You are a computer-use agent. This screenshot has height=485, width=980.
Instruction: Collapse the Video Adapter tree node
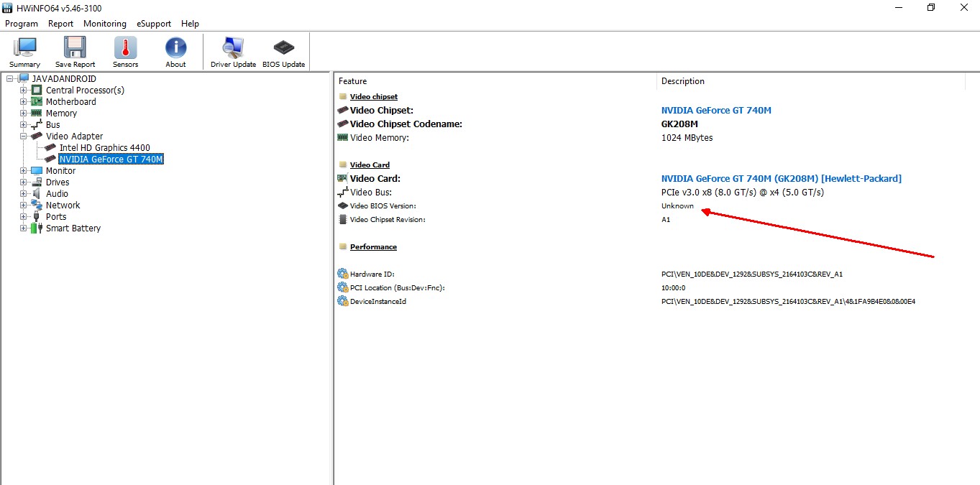[24, 137]
